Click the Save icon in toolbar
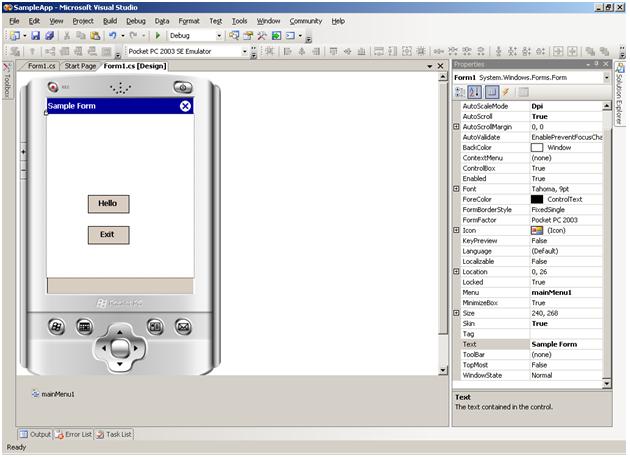This screenshot has height=457, width=630. [x=36, y=36]
